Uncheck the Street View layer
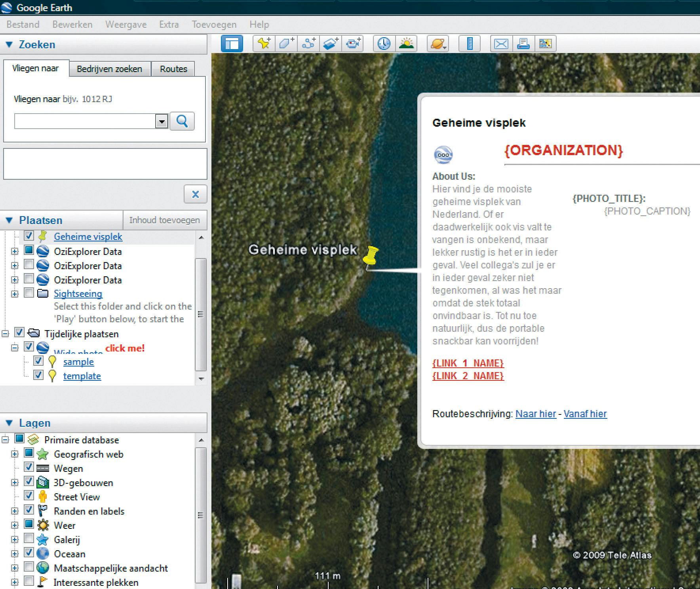The width and height of the screenshot is (700, 589). tap(29, 495)
